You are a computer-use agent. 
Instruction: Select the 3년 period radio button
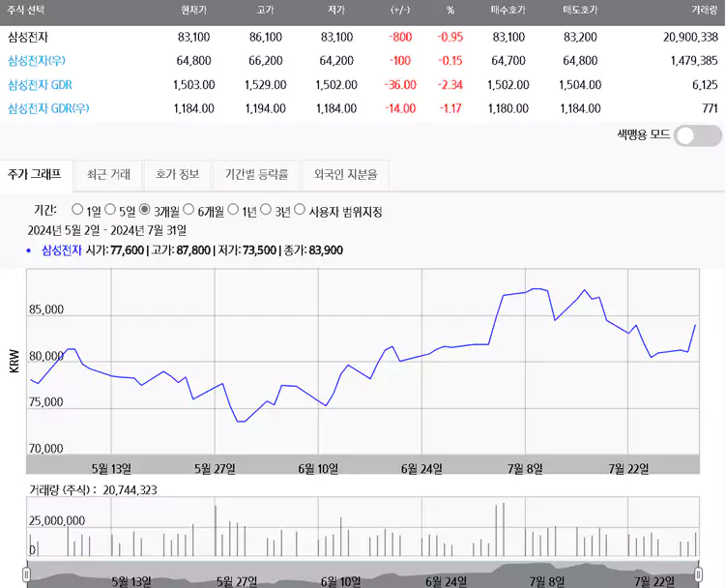[266, 210]
